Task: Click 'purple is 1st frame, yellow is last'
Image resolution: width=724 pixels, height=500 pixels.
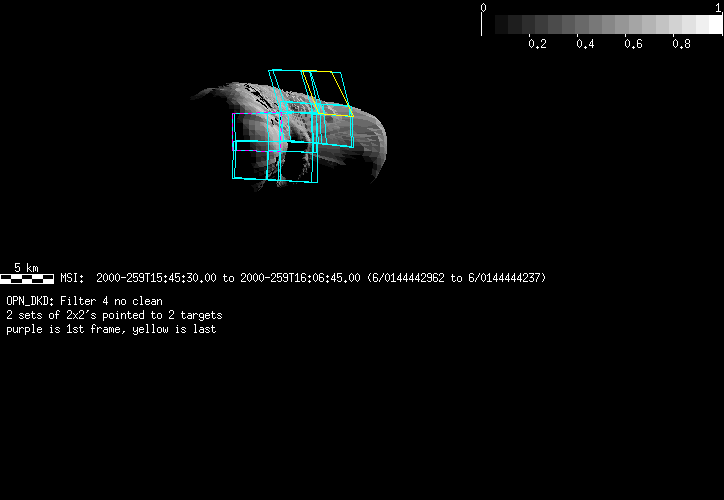Action: [111, 329]
